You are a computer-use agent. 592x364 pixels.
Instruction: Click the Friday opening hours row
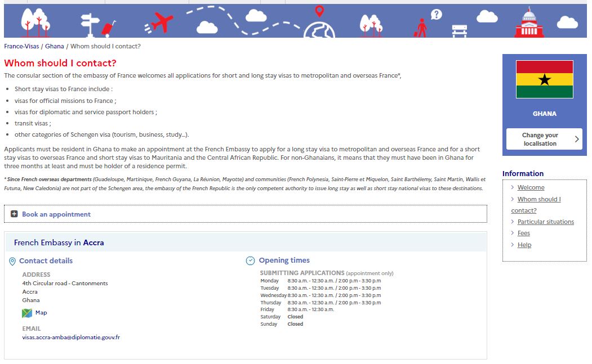click(x=297, y=309)
